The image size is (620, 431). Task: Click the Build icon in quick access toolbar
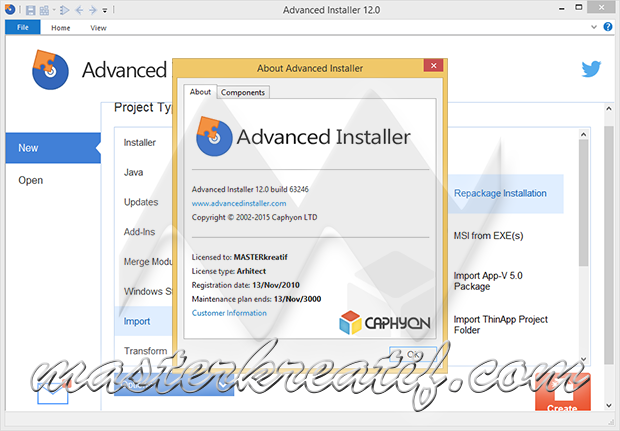(x=44, y=10)
